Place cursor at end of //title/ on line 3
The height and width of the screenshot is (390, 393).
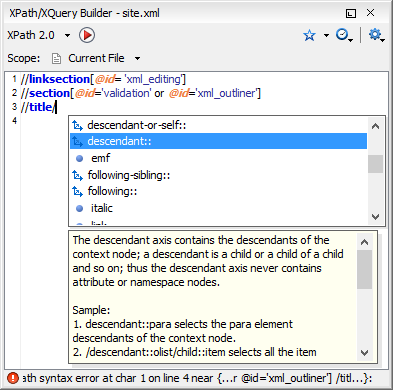coord(55,107)
